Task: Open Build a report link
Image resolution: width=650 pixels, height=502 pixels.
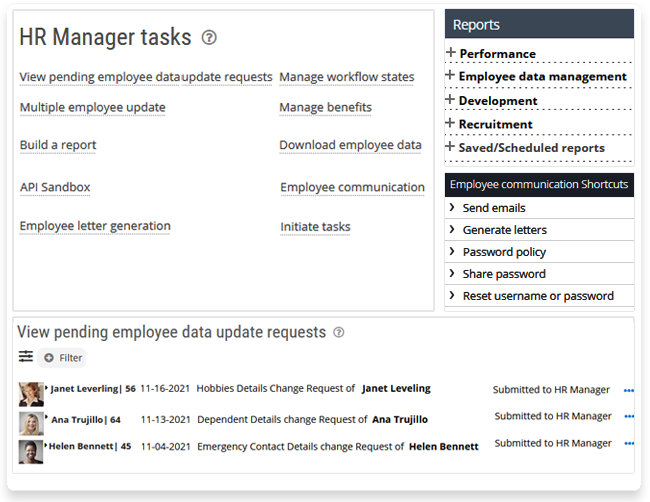Action: pos(58,145)
